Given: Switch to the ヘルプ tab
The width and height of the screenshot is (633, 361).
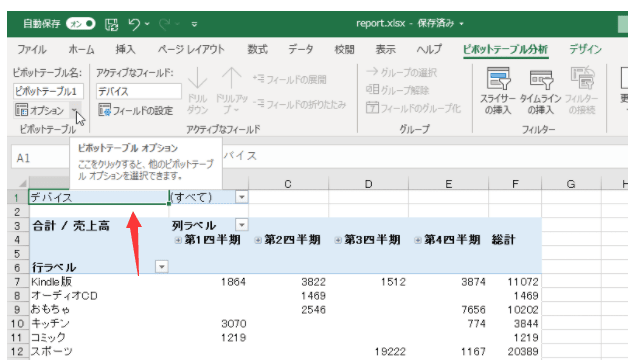Looking at the screenshot, I should [429, 50].
